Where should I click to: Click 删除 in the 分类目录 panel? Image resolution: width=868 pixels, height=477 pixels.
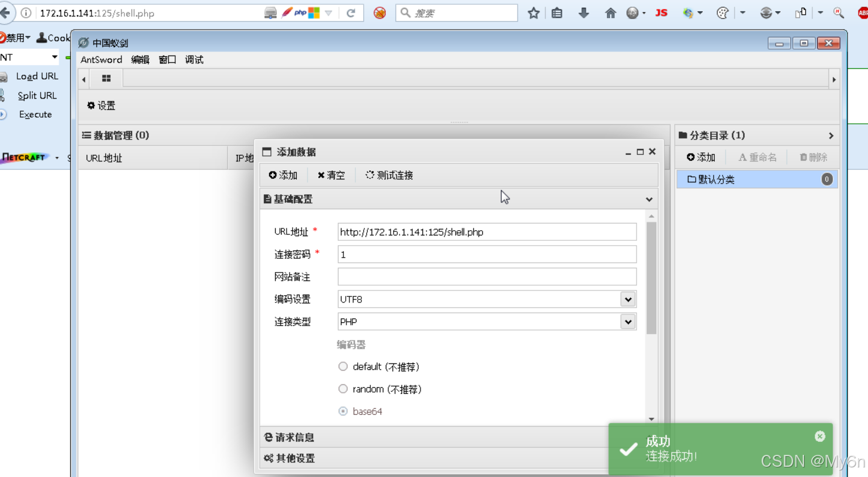tap(814, 157)
